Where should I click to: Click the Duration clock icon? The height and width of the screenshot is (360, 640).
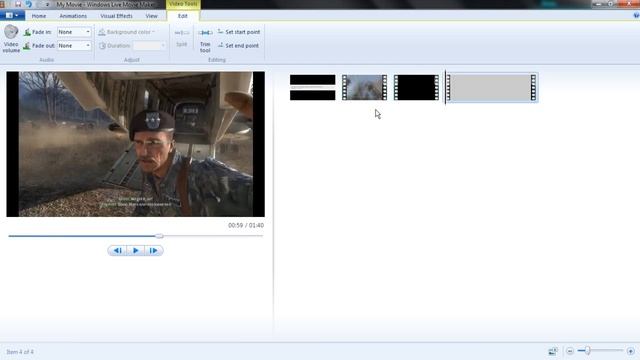pyautogui.click(x=102, y=46)
